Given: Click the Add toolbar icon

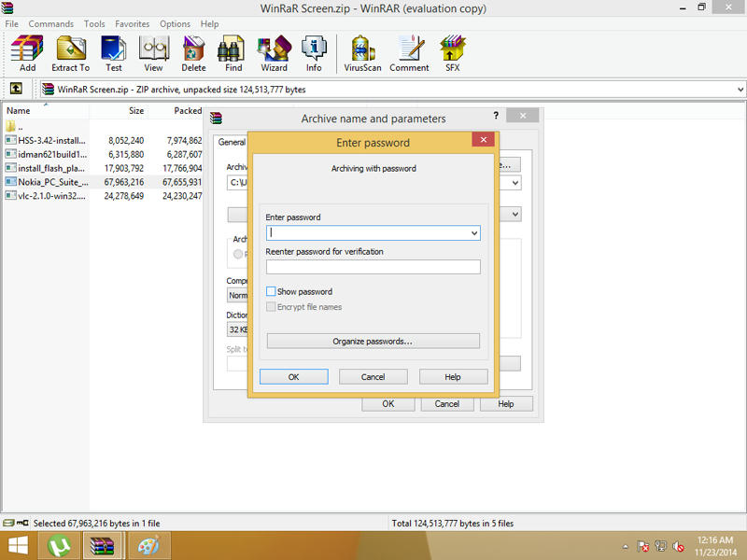Looking at the screenshot, I should pos(27,53).
